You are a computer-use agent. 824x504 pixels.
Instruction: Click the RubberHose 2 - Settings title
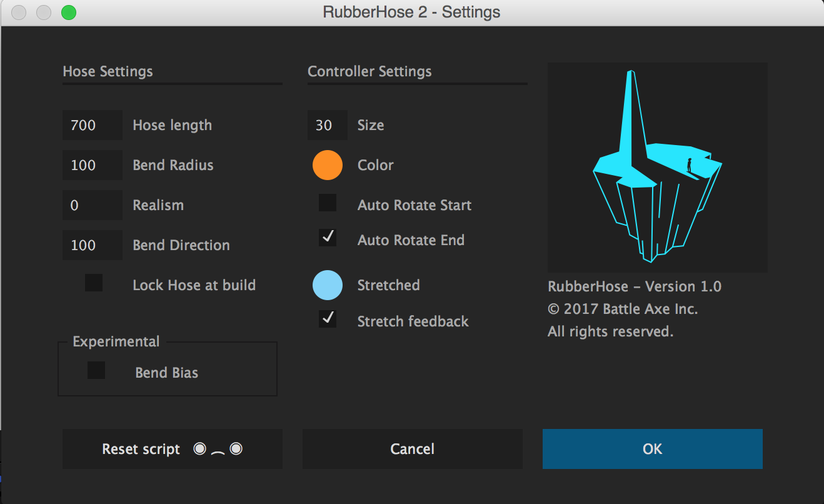[x=412, y=12]
